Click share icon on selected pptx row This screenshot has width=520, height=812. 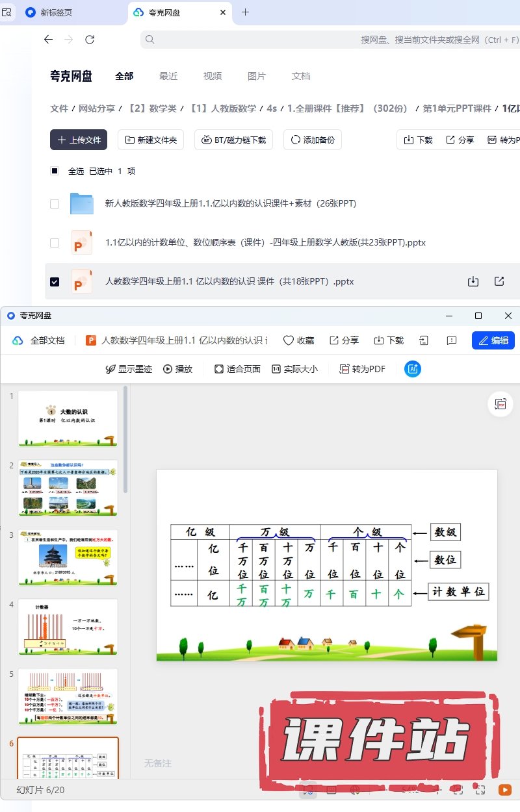(499, 281)
